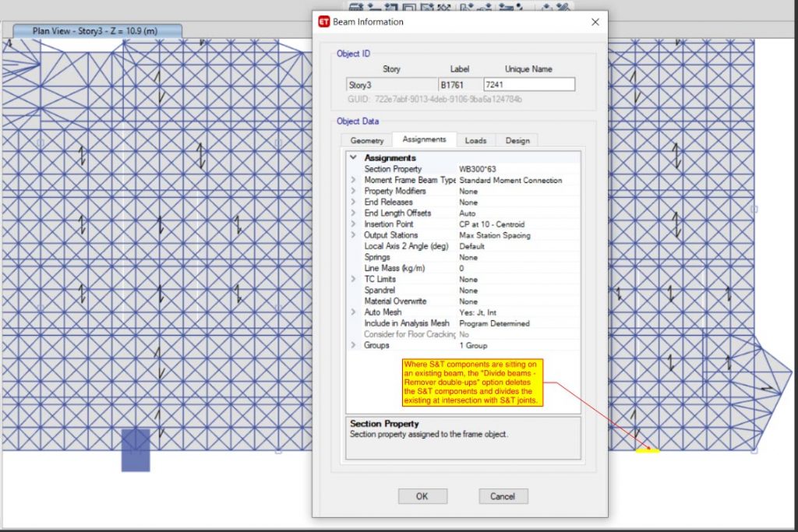Screen dimensions: 798x532
Task: Expand the End Releases row
Action: [353, 202]
